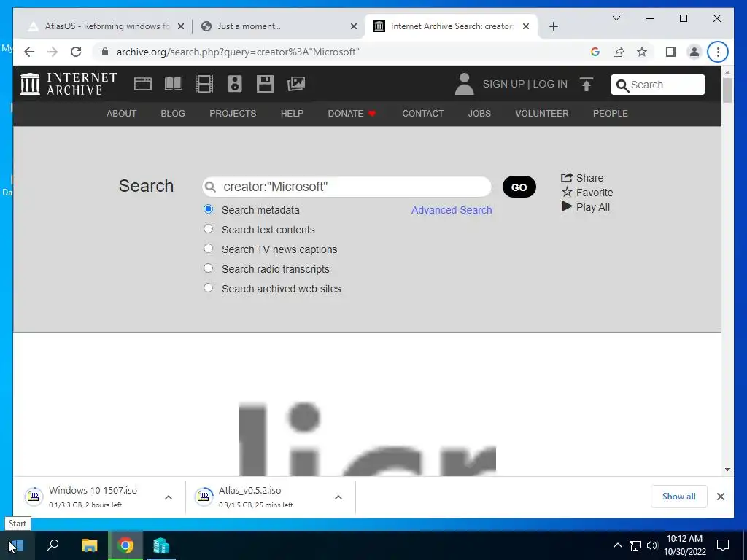Select Search TV news captions option
The height and width of the screenshot is (560, 747).
coord(208,249)
